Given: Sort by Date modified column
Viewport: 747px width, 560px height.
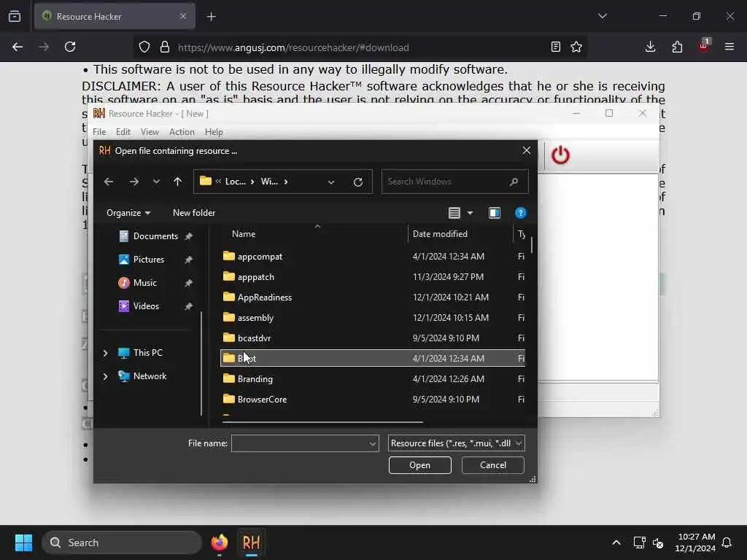Looking at the screenshot, I should pyautogui.click(x=440, y=234).
